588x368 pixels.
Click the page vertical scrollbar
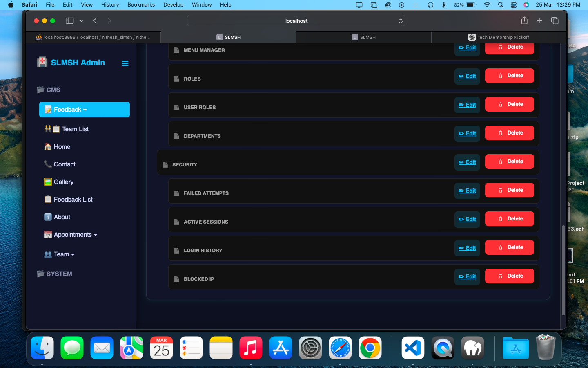click(563, 270)
